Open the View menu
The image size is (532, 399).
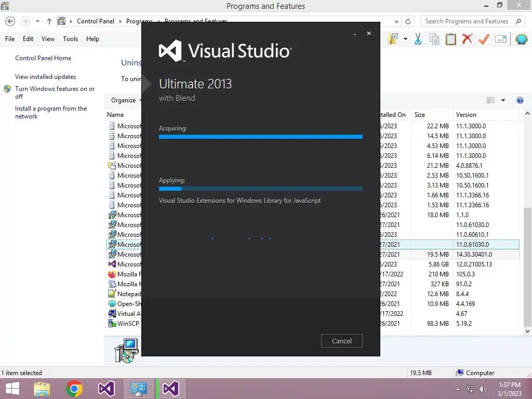[48, 39]
